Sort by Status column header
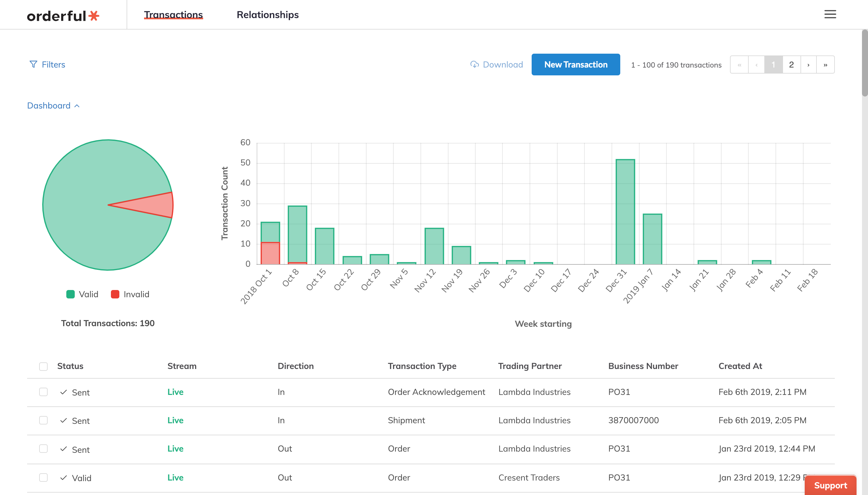The height and width of the screenshot is (495, 868). click(x=70, y=366)
